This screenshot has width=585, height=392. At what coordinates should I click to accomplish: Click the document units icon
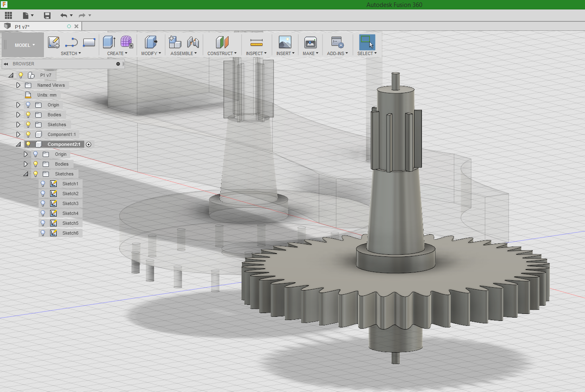[28, 95]
